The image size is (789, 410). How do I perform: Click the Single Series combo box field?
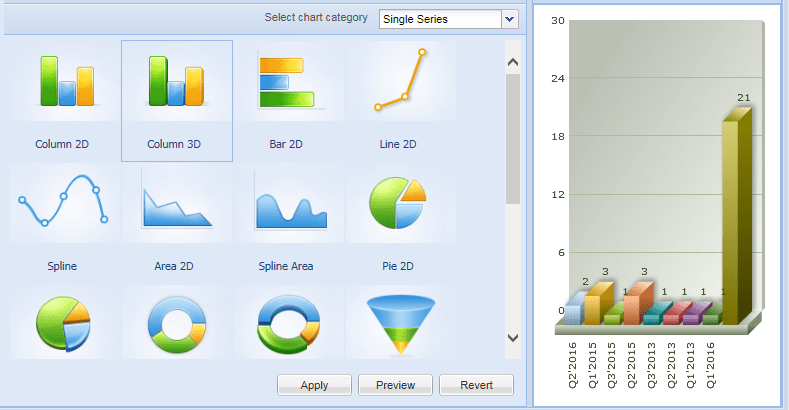coord(440,20)
